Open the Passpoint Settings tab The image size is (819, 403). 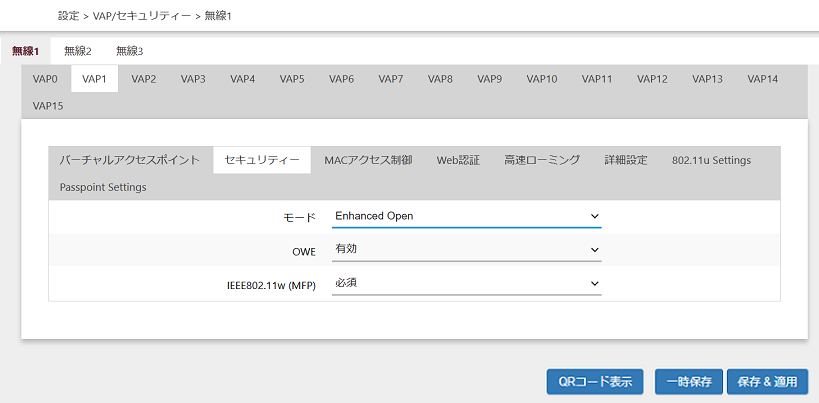coord(103,187)
